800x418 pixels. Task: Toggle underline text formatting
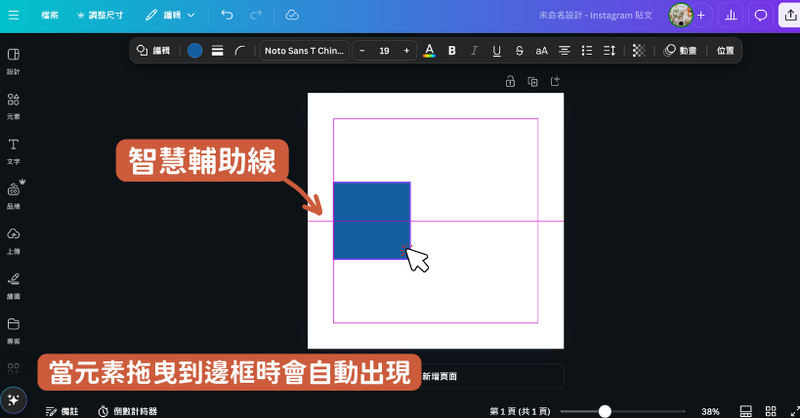(497, 50)
